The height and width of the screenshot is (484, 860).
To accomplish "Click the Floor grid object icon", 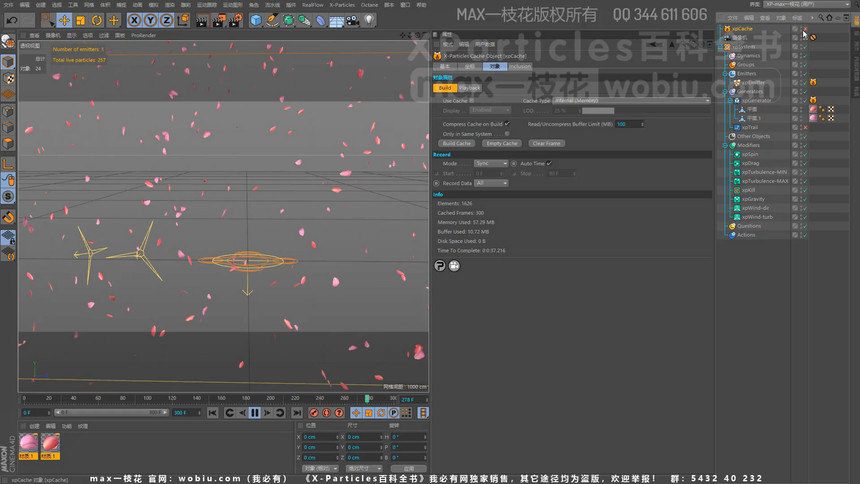I will pos(336,21).
